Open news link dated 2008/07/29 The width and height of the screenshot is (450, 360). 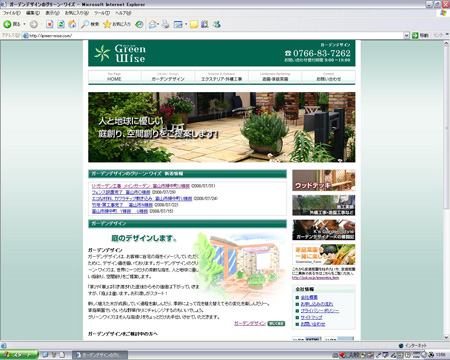(121, 192)
